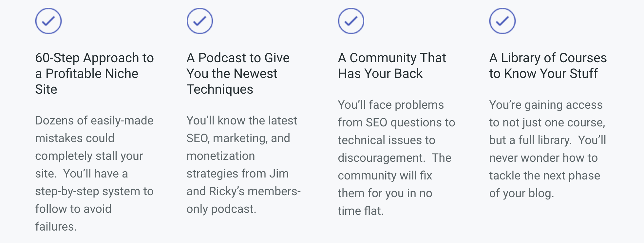Click the 'You'll know the latest SEO' paragraph
The height and width of the screenshot is (243, 644).
pos(244,165)
